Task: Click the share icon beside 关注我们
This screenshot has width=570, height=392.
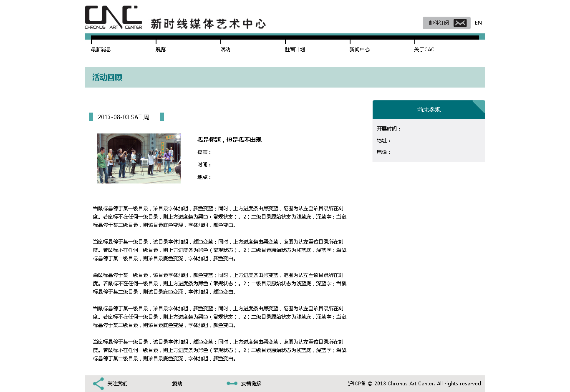Action: click(x=98, y=384)
